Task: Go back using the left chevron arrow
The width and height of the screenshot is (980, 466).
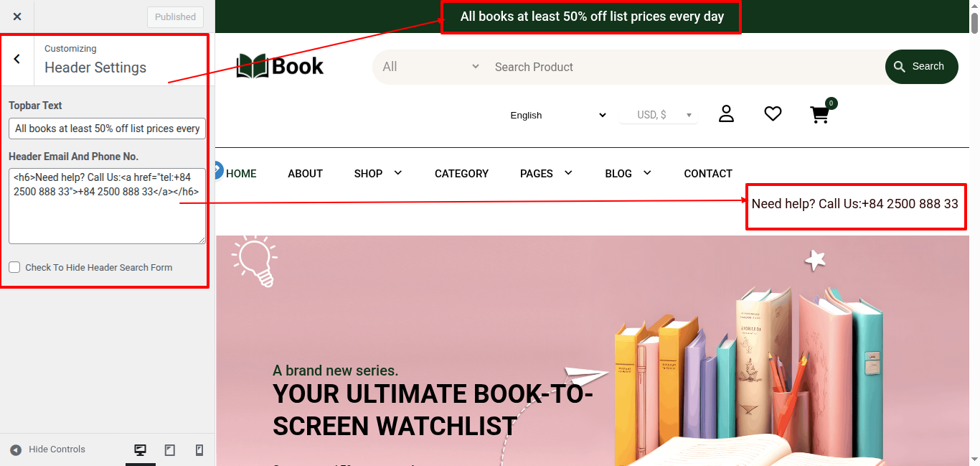Action: pyautogui.click(x=17, y=60)
